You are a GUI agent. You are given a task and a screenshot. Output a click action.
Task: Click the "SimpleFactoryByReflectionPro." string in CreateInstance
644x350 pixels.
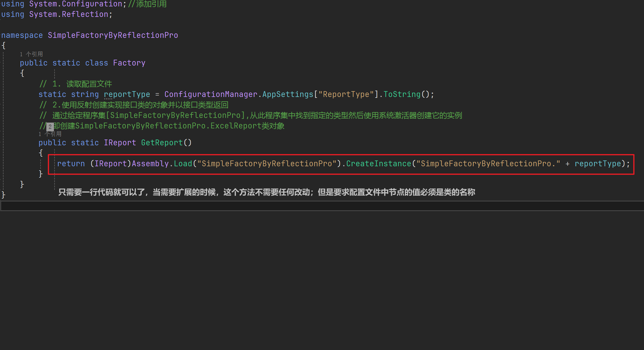pos(488,164)
